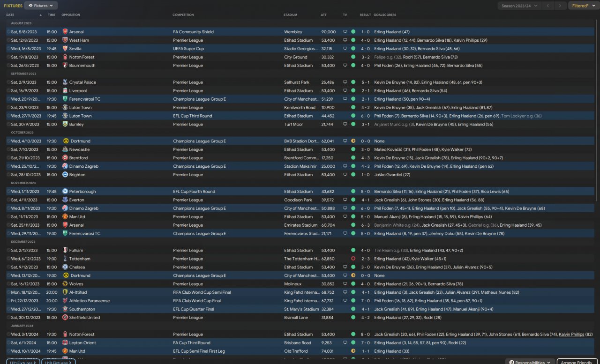Click the Leyton Orient club badge
This screenshot has height=364, width=600.
click(65, 343)
